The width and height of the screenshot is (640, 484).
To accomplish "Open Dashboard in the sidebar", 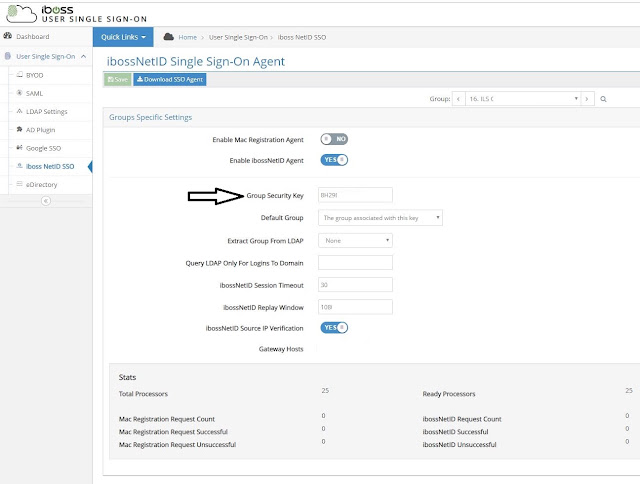I will click(x=33, y=36).
